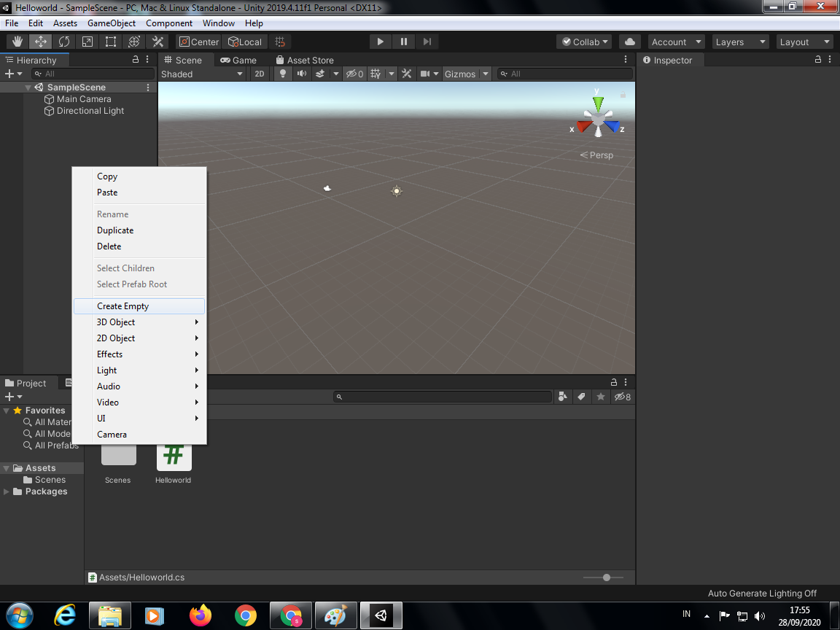Open the UI submenu
This screenshot has width=840, height=630.
(x=139, y=419)
